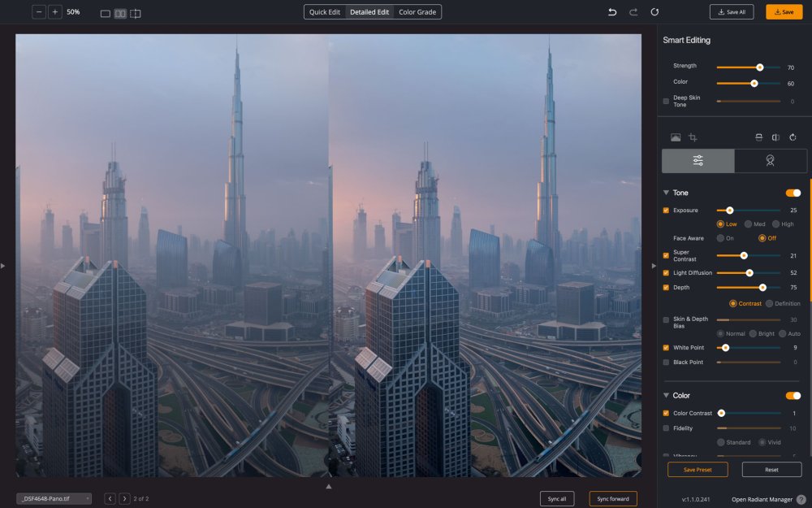This screenshot has width=812, height=508.
Task: Enable the Fidelity checkbox
Action: click(x=666, y=428)
